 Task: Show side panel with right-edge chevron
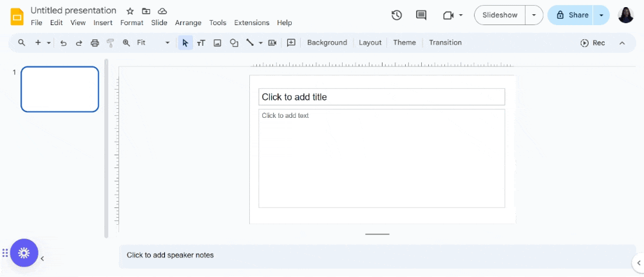point(639,263)
